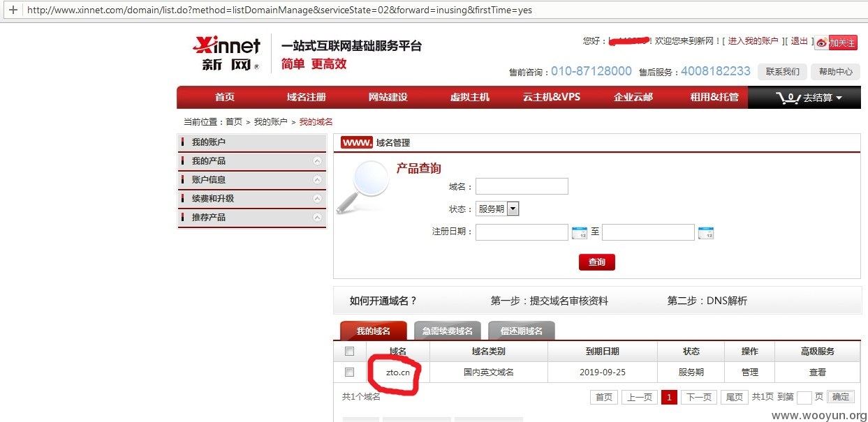Click the Xinnet logo

click(x=226, y=54)
